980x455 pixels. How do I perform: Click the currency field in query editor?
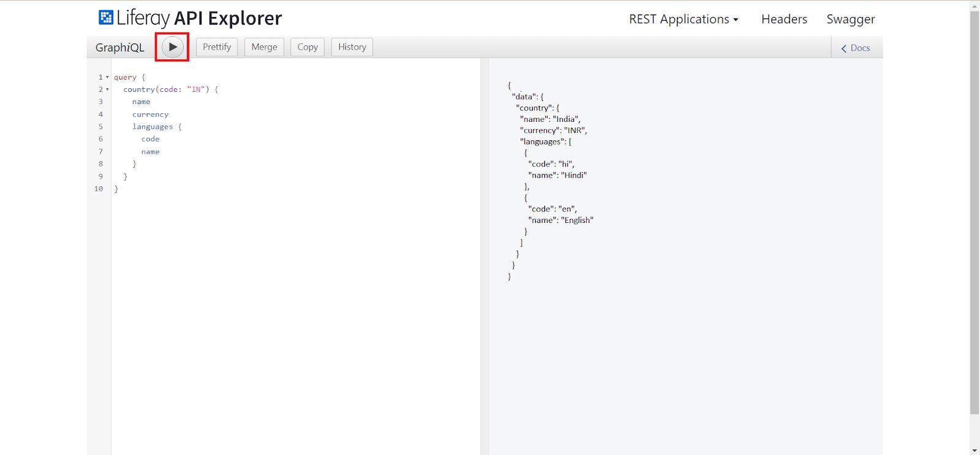point(150,115)
